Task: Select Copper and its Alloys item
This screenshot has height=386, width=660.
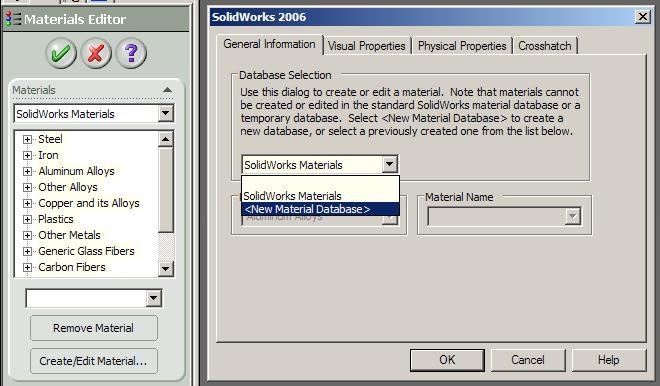Action: [89, 203]
